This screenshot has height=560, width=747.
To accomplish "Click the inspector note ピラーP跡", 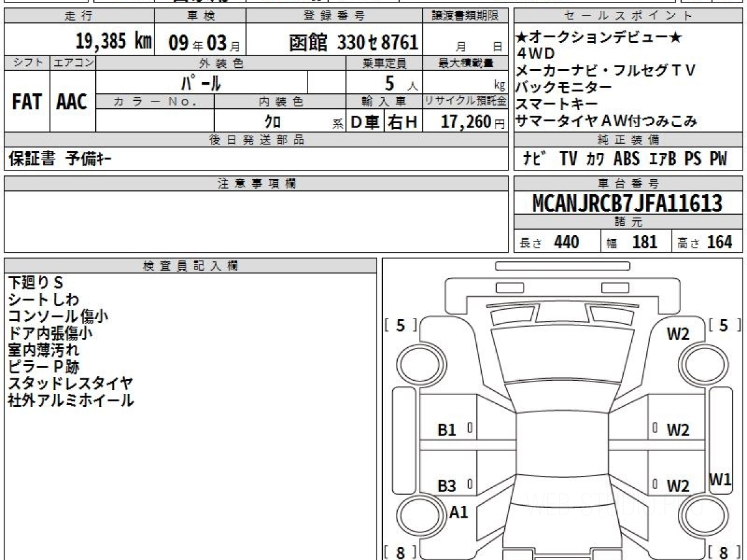I will tap(44, 366).
